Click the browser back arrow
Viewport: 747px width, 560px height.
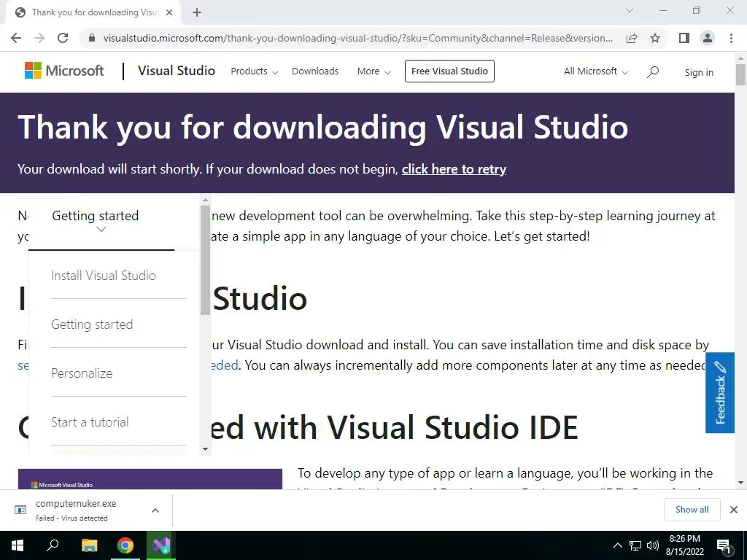16,38
